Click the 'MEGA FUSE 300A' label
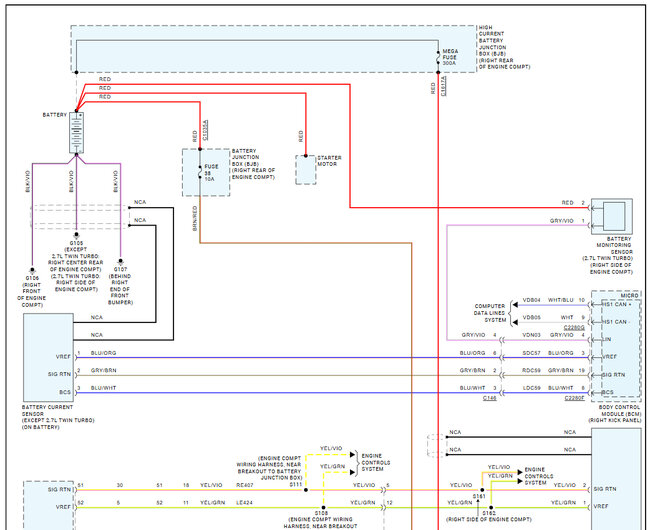 click(x=450, y=57)
